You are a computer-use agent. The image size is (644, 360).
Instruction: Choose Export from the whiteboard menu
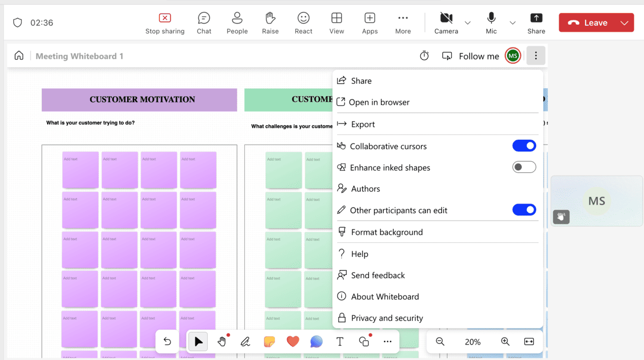click(362, 124)
